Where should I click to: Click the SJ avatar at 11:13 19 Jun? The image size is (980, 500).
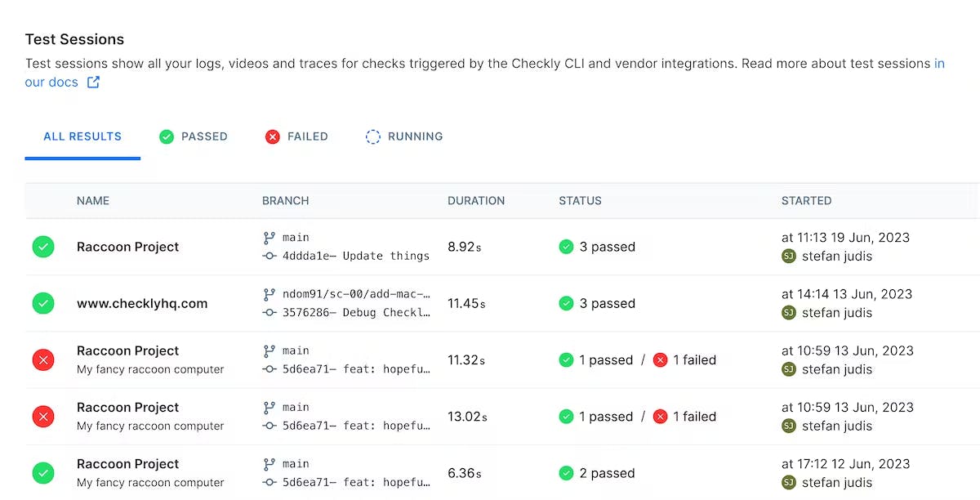pos(788,256)
